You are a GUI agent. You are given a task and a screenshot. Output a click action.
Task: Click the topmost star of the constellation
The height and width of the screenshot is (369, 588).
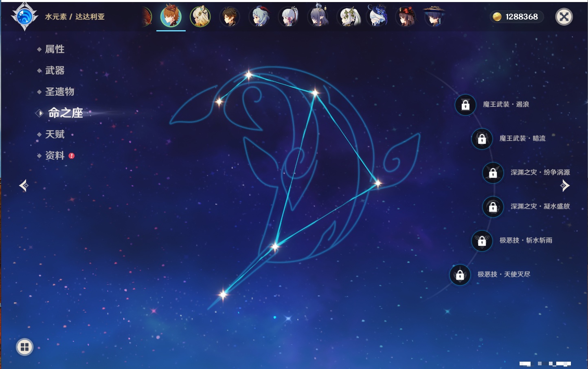pyautogui.click(x=248, y=75)
